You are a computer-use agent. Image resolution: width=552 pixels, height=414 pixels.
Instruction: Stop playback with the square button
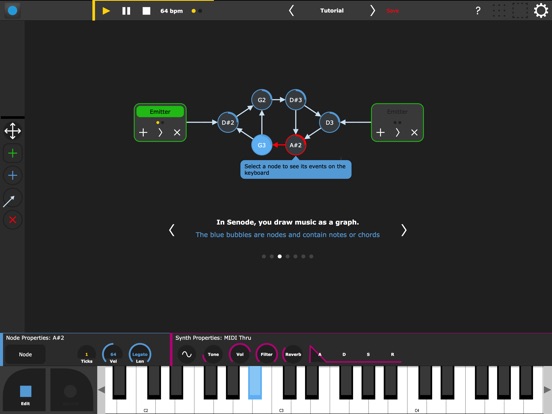click(x=146, y=11)
